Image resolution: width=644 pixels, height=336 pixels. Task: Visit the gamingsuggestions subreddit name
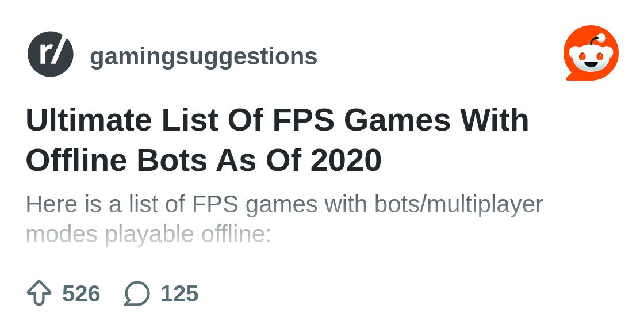tap(204, 57)
